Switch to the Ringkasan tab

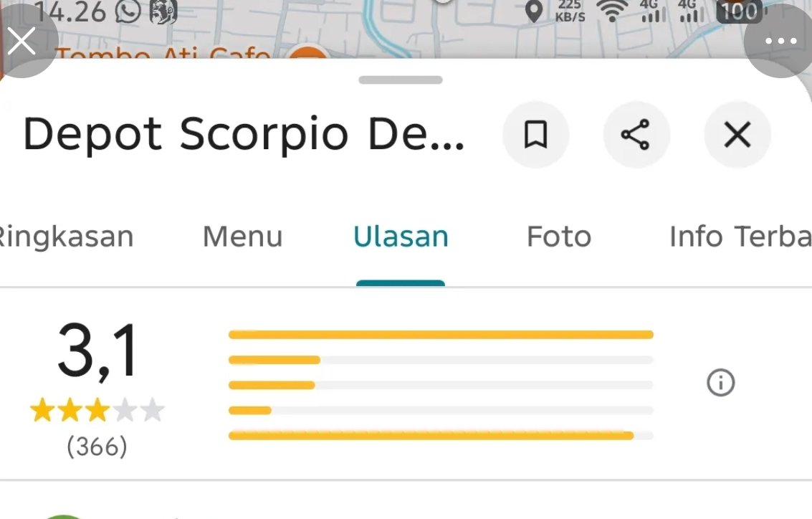coord(66,237)
